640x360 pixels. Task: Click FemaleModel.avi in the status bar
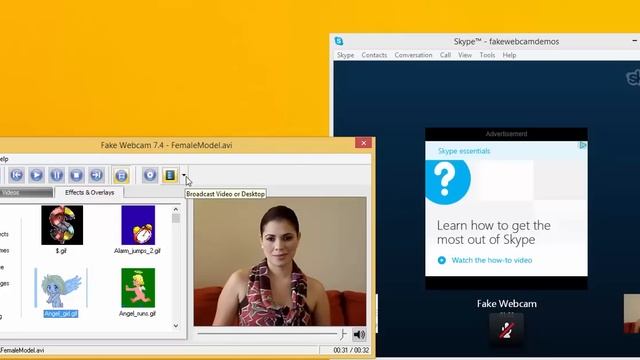(22, 350)
